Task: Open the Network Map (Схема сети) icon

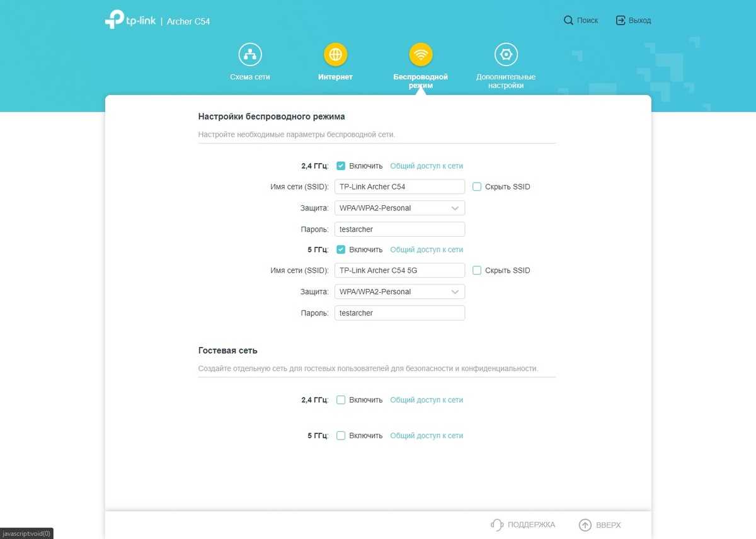Action: [x=250, y=55]
